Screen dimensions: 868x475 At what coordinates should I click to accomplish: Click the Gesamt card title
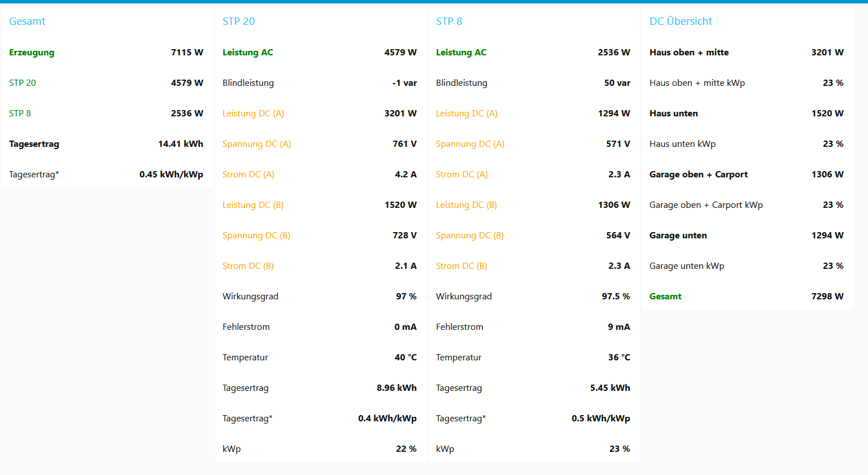pos(27,21)
